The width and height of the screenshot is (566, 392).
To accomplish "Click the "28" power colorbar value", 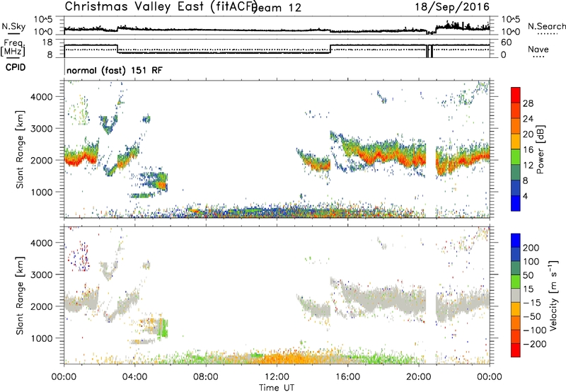I will click(528, 103).
